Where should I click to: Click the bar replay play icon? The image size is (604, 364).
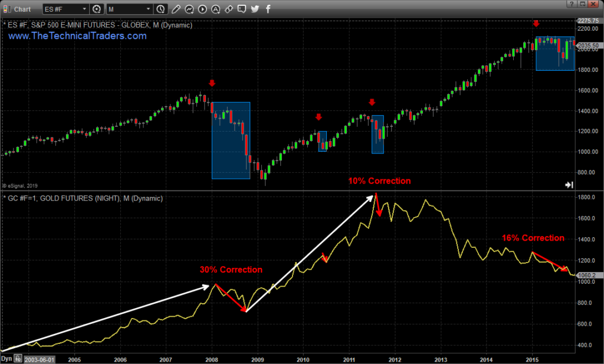tap(202, 9)
